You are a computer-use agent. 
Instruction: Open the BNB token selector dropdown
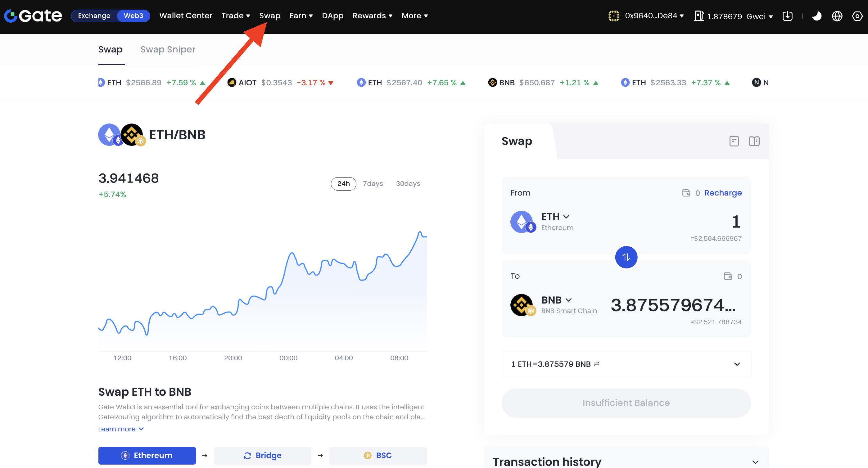tap(556, 300)
